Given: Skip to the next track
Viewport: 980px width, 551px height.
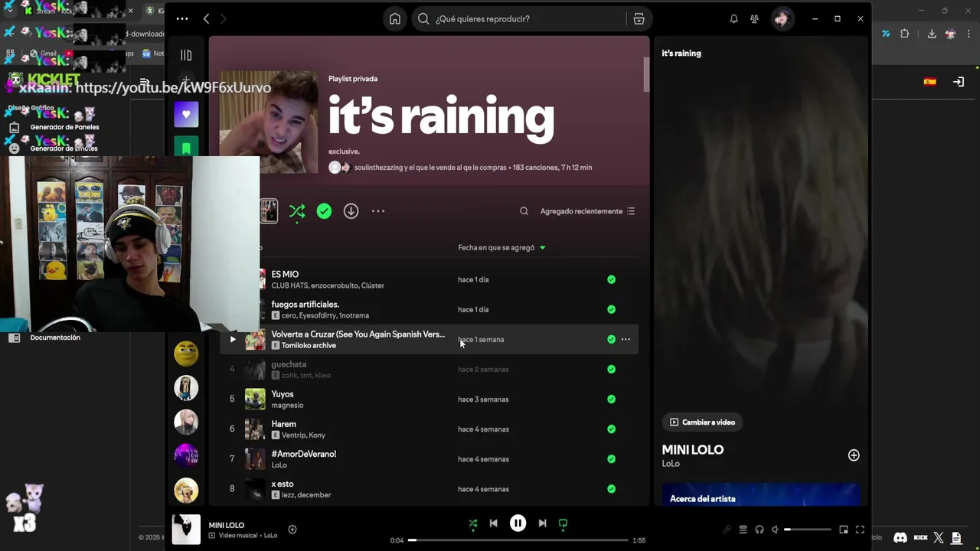Looking at the screenshot, I should click(542, 523).
